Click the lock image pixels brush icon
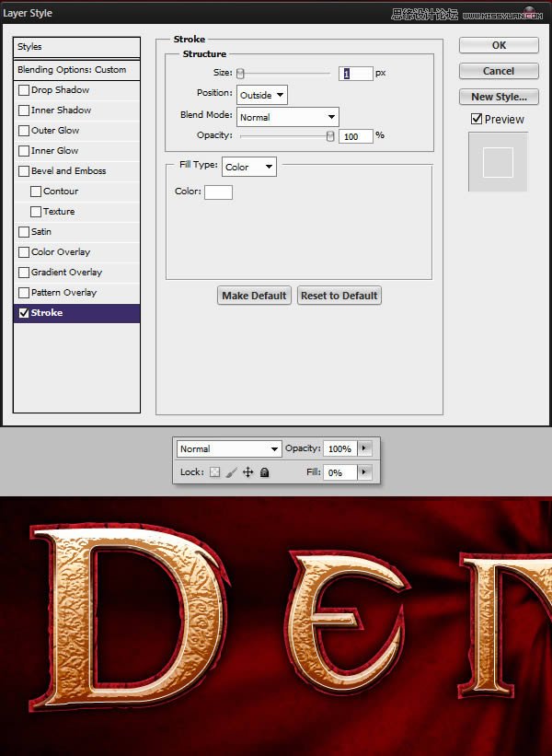This screenshot has height=756, width=552. click(231, 472)
